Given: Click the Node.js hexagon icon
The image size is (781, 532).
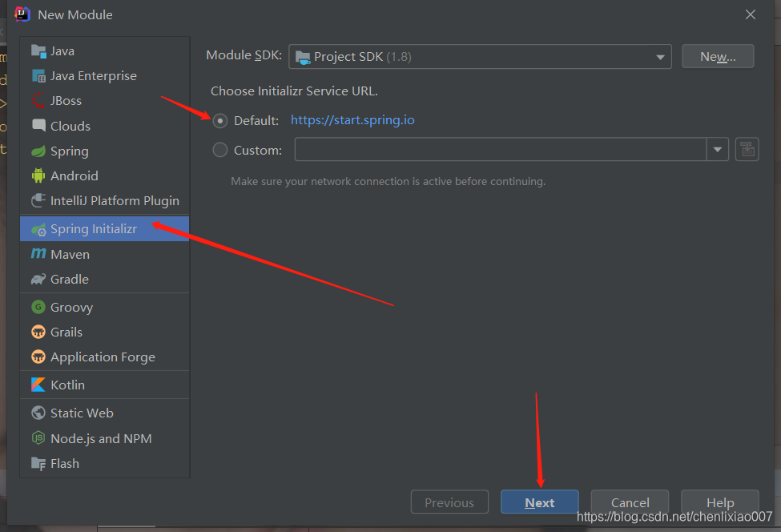Looking at the screenshot, I should [38, 437].
